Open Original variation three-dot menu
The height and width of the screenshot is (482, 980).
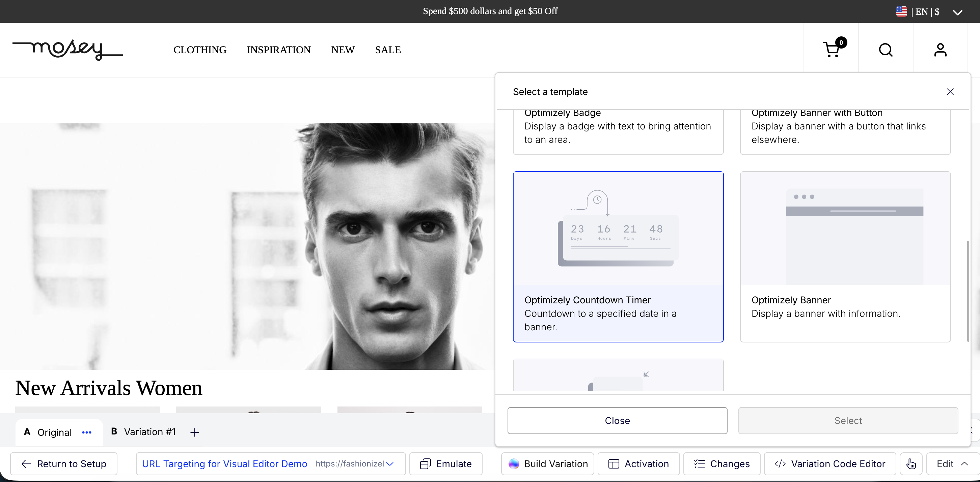87,432
